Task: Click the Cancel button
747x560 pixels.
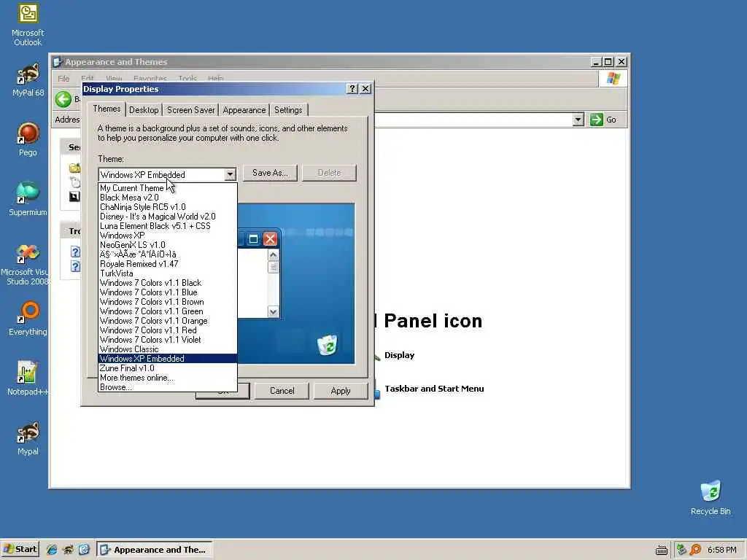Action: 282,391
